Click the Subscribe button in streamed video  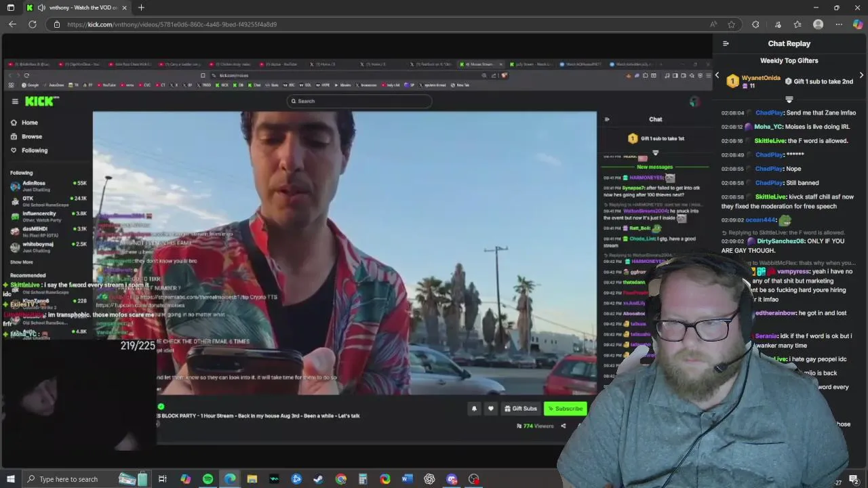pyautogui.click(x=565, y=409)
